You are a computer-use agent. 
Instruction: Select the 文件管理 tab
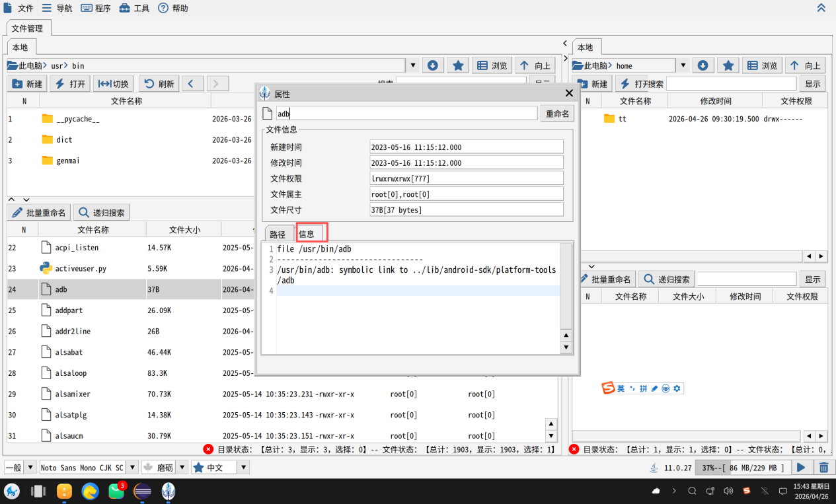tap(28, 28)
